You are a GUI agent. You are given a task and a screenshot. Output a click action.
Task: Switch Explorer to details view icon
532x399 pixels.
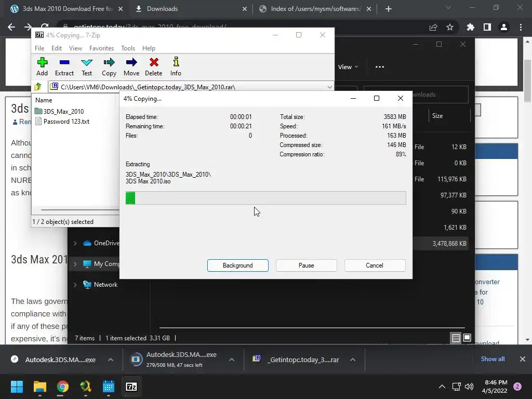456,338
